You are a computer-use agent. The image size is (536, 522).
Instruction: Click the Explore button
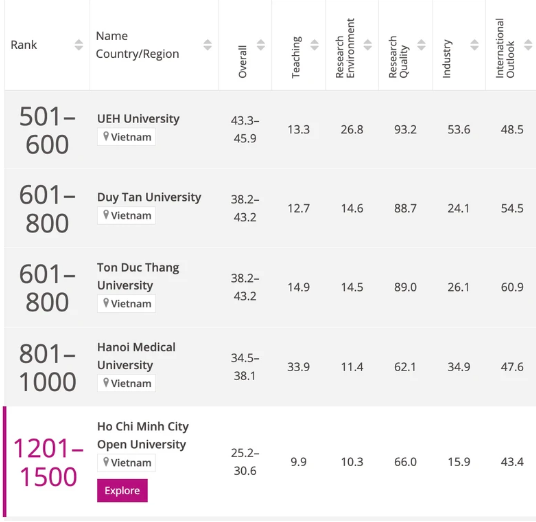tap(122, 491)
